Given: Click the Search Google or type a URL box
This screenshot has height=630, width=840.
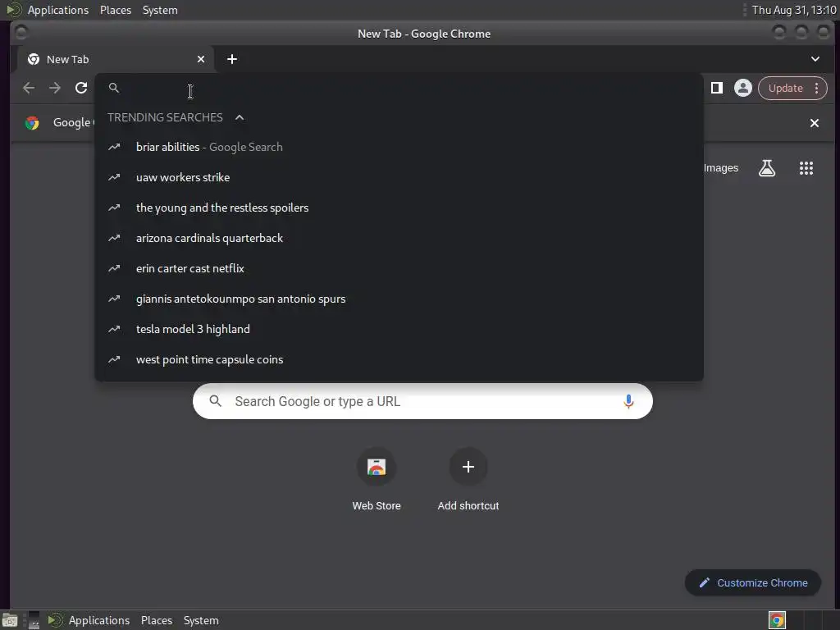Looking at the screenshot, I should coord(422,401).
